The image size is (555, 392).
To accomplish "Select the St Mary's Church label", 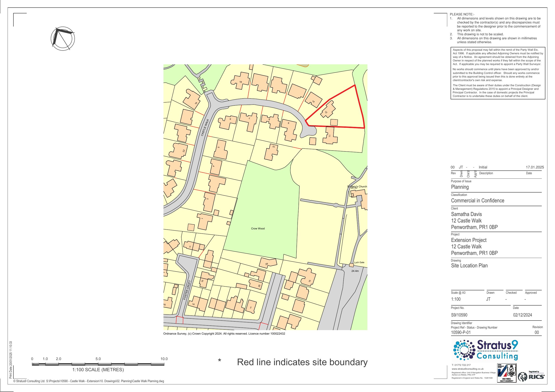I will click(357, 187).
